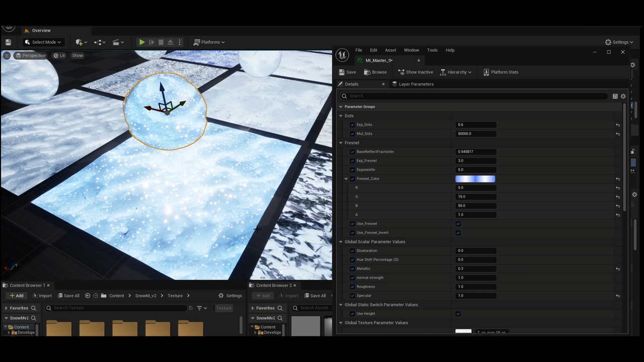Reset Specular to default arrow

(x=618, y=296)
